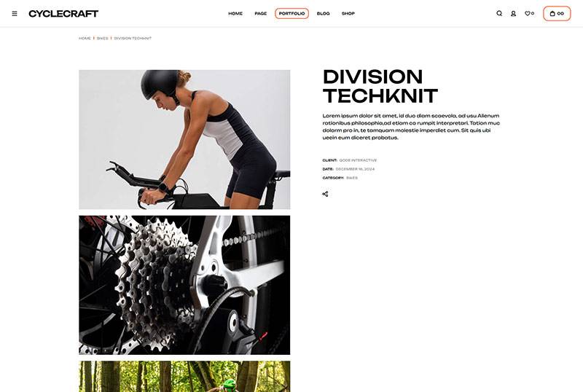Open the cyclist on bike image
Viewport: 583px width, 392px height.
pos(184,139)
